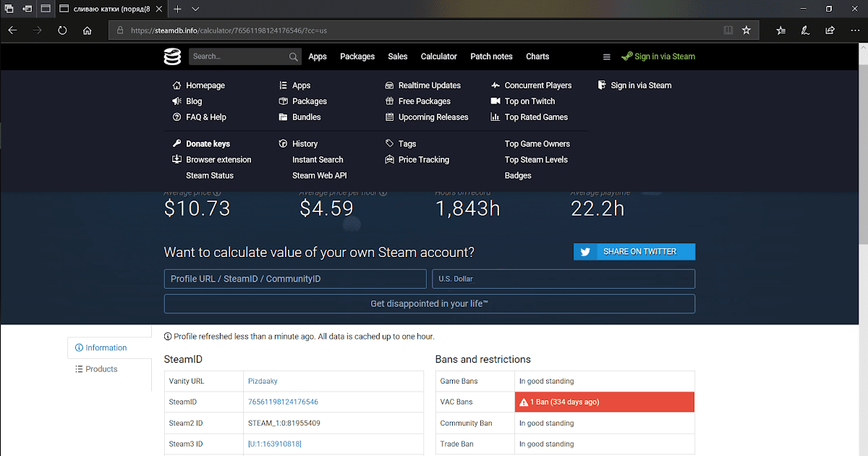Open the Packages menu item in navbar
The height and width of the screenshot is (456, 868).
357,56
